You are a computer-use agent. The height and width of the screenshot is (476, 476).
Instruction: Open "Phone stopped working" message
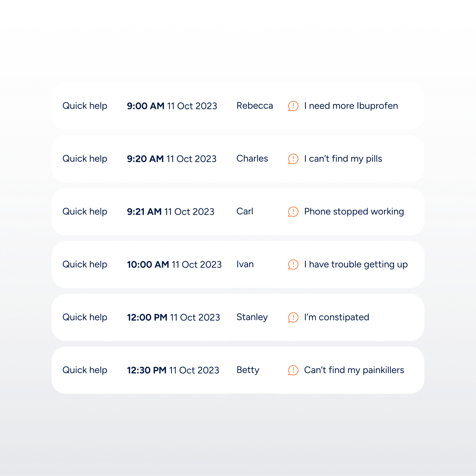click(x=354, y=212)
